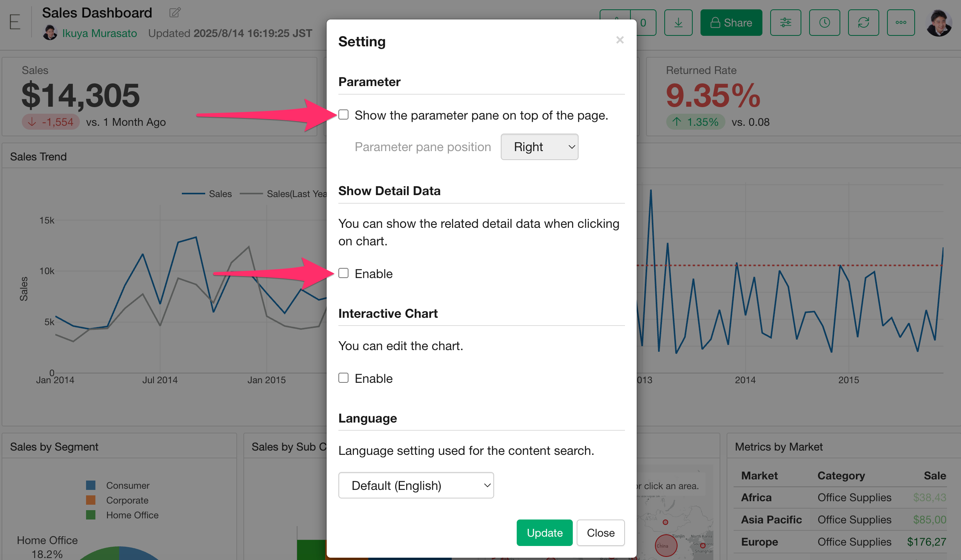Enable Show Detail Data checkbox
961x560 pixels.
click(x=343, y=273)
